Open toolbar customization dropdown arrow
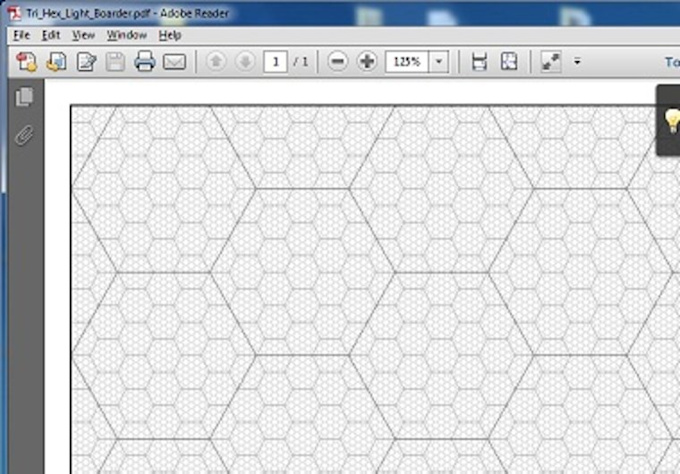The image size is (680, 474). (x=577, y=62)
